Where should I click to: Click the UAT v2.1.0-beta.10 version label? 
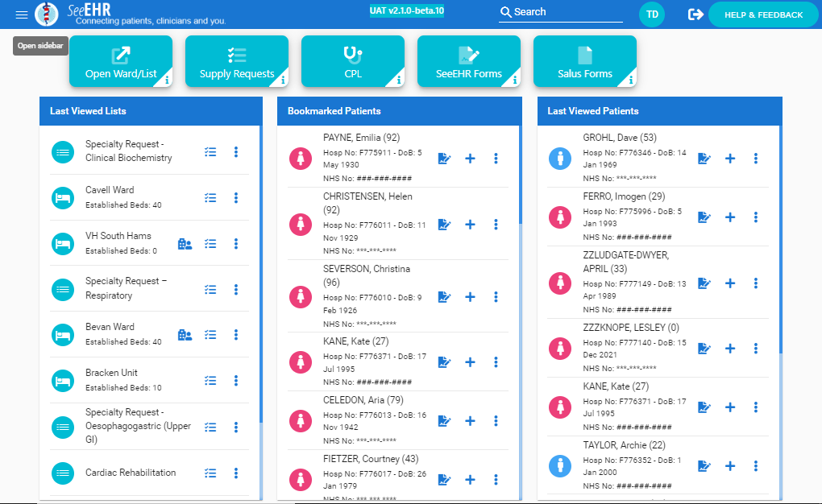click(x=407, y=10)
